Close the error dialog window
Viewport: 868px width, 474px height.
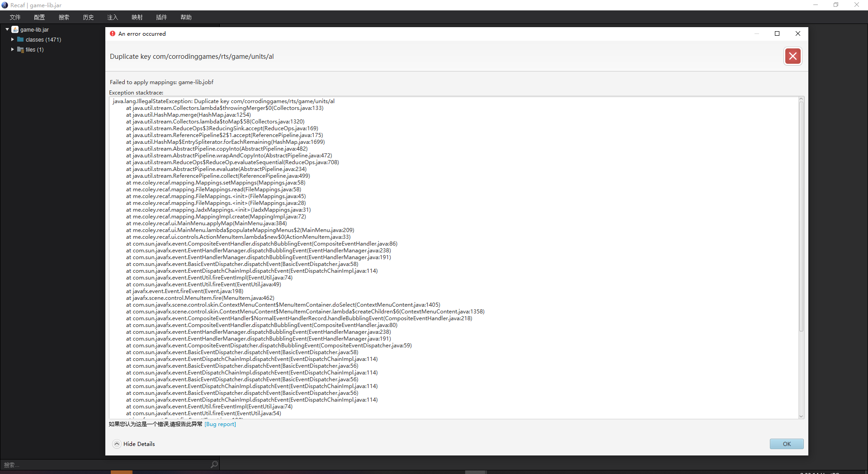[x=798, y=33]
